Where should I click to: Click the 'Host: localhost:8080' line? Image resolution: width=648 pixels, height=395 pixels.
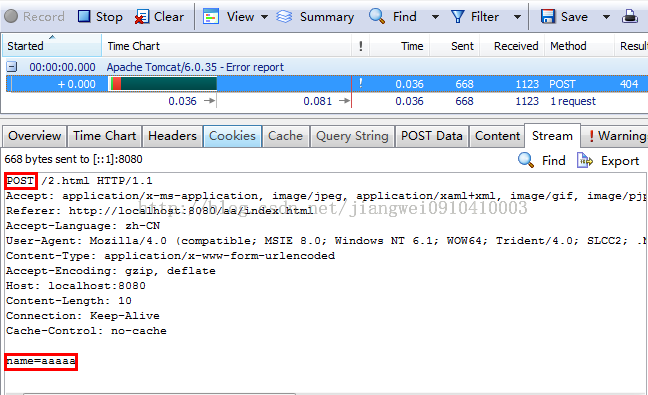click(x=76, y=286)
